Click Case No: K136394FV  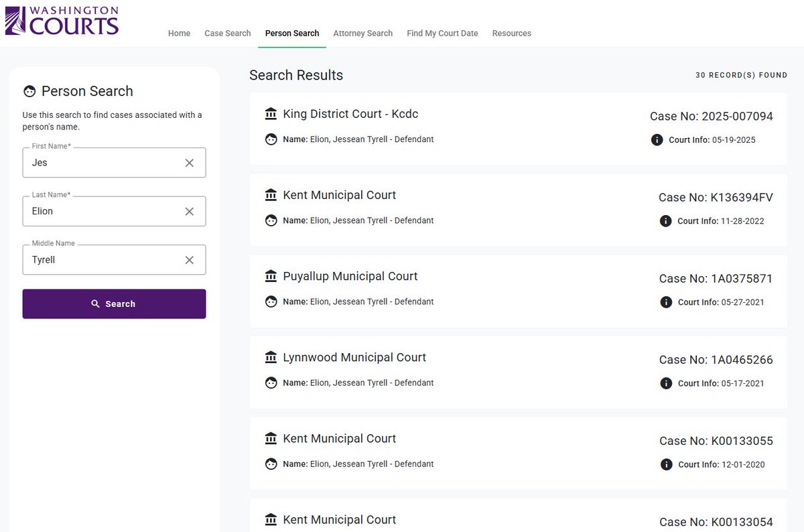[x=716, y=198]
